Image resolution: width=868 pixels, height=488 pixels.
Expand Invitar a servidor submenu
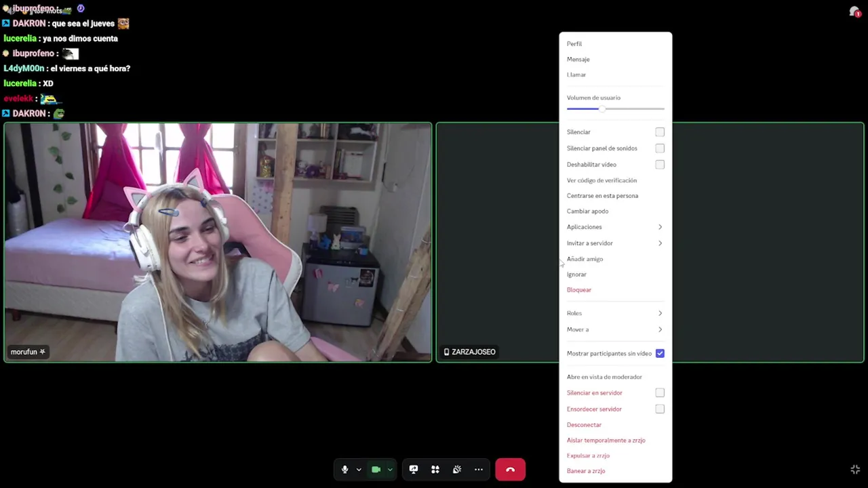[615, 243]
